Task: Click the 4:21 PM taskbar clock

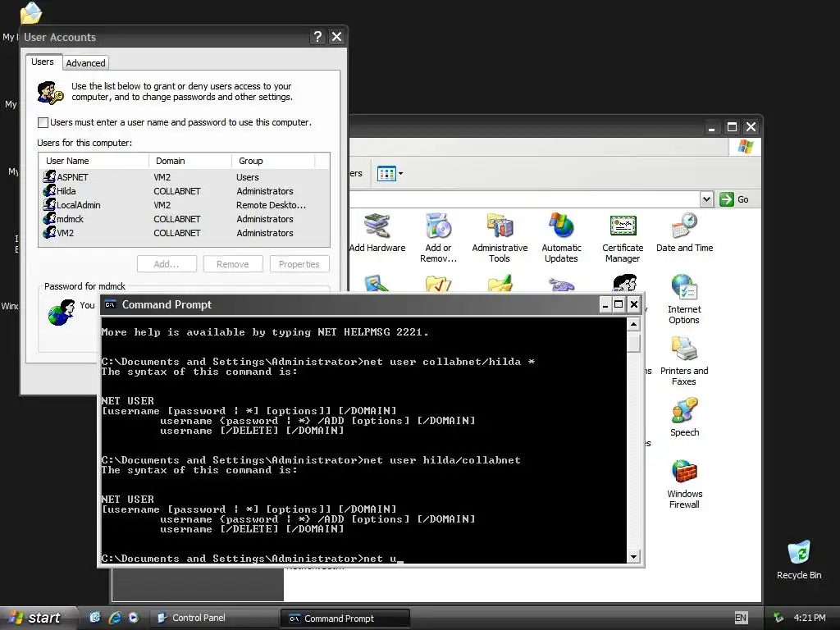Action: pos(810,618)
